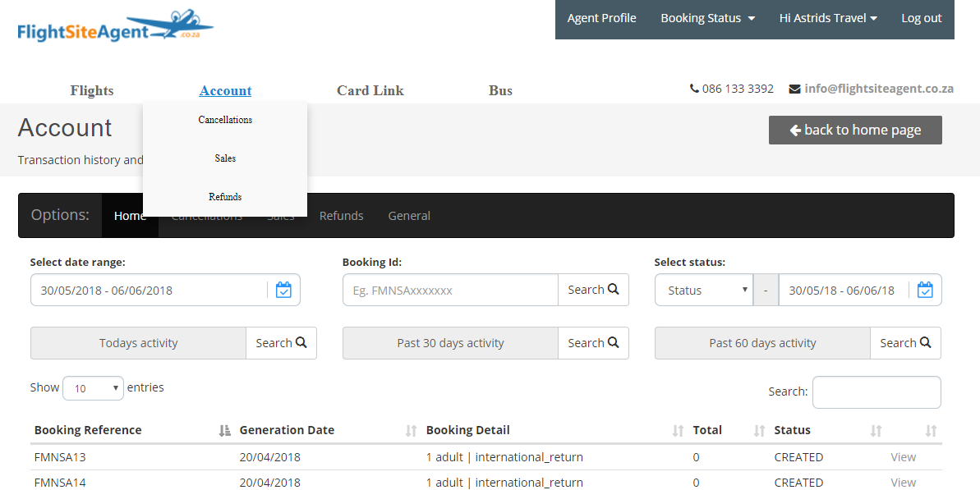
Task: Open calendar icon in date range field
Action: point(283,291)
